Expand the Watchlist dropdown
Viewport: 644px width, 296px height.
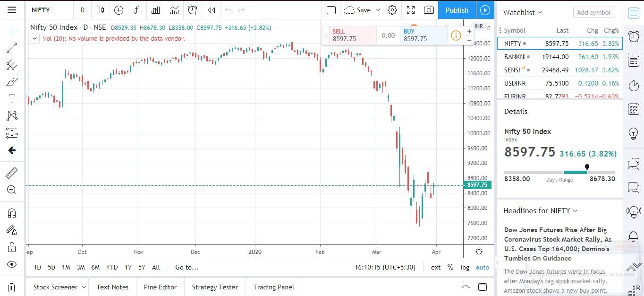(523, 12)
